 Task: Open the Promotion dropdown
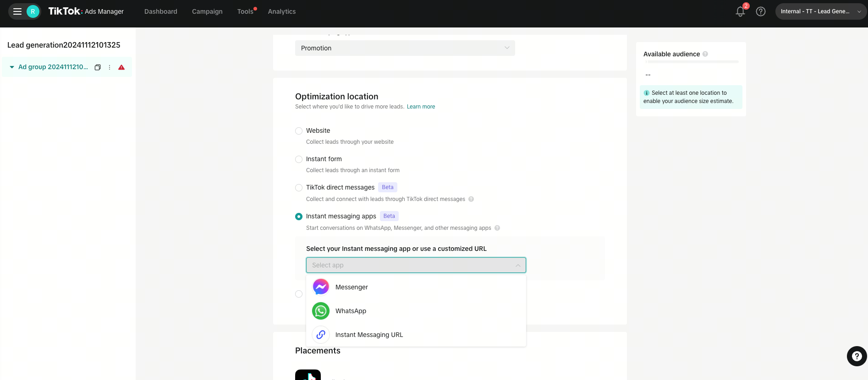point(405,48)
